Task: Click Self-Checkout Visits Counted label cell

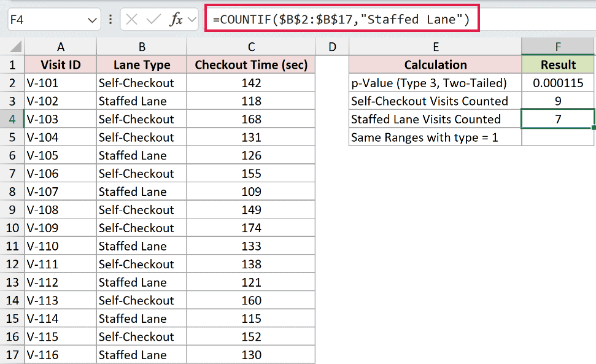Action: (436, 101)
